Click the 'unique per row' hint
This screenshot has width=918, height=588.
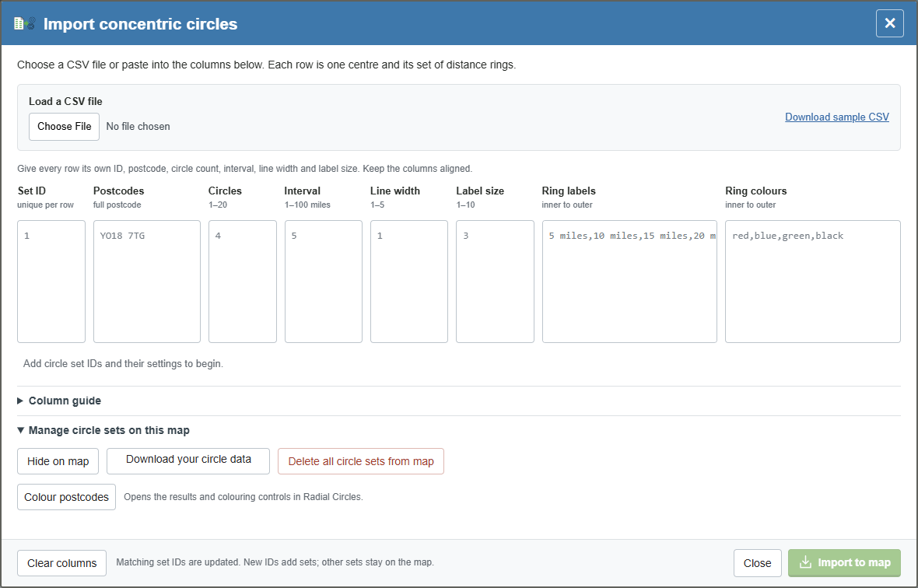pos(46,205)
